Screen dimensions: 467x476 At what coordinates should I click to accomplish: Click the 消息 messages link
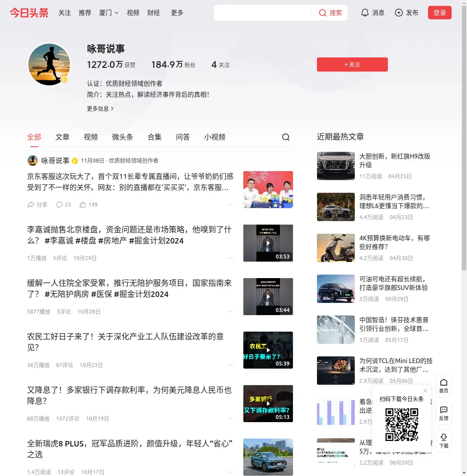point(373,13)
